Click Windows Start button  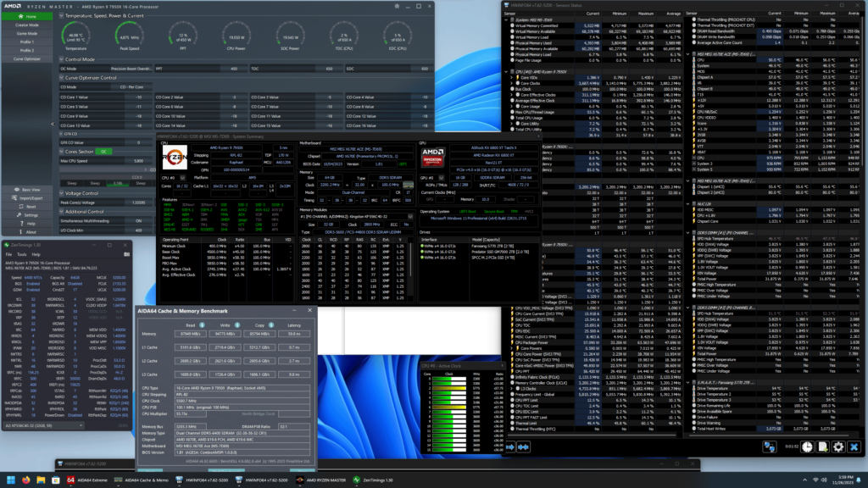[x=10, y=480]
